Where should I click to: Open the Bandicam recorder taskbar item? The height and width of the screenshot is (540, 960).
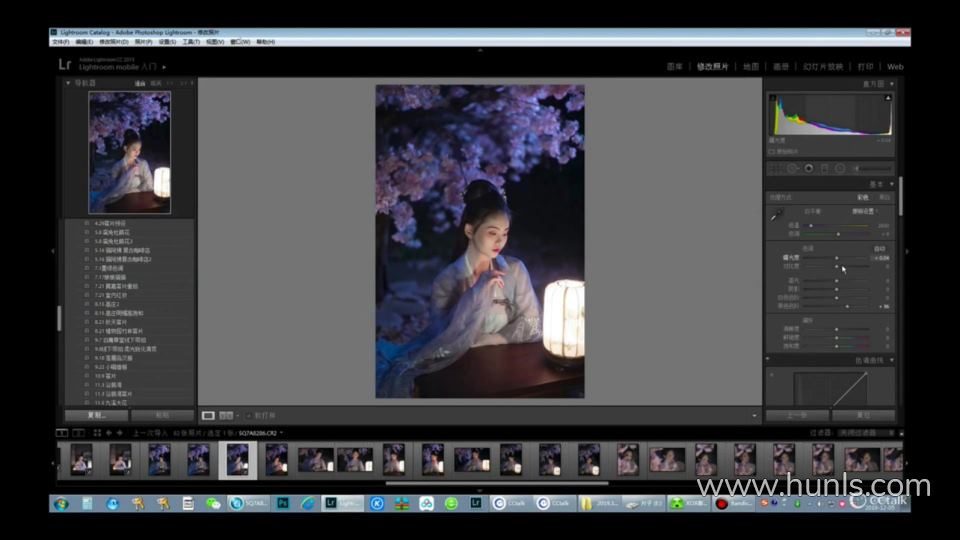pos(733,503)
